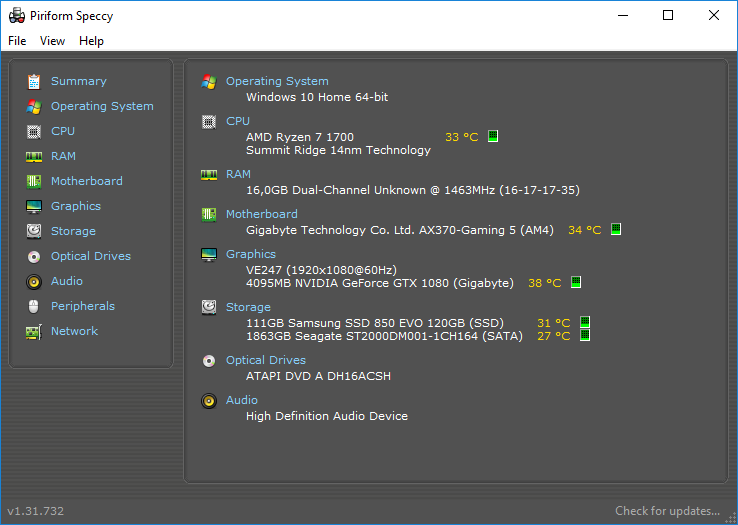This screenshot has width=738, height=525.
Task: Click the Storage heading in main panel
Action: [248, 307]
